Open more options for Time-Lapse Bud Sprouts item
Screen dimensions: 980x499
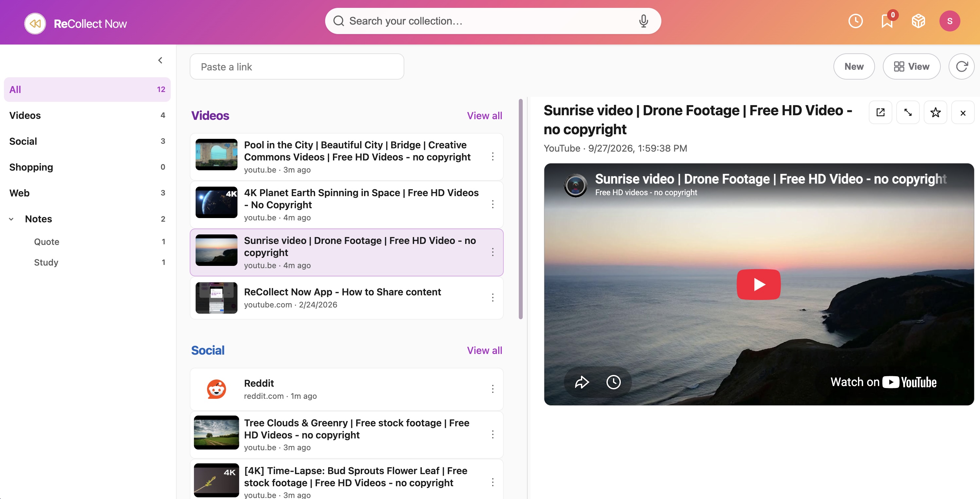pos(493,482)
